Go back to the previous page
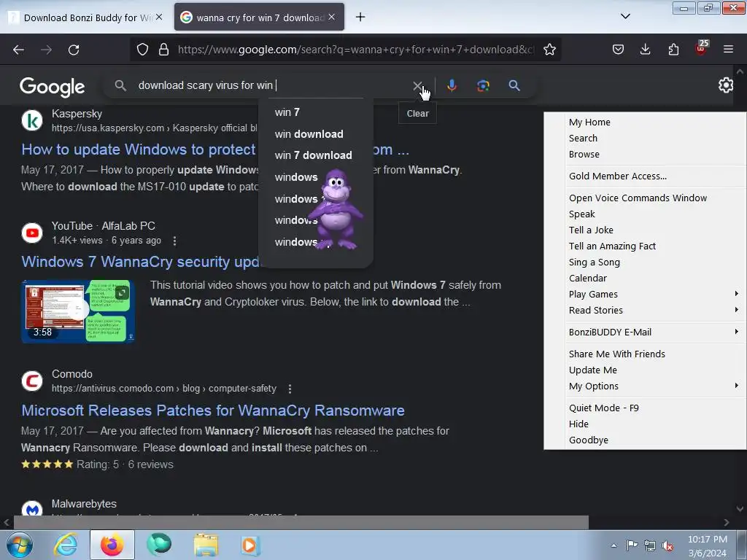 [x=18, y=50]
